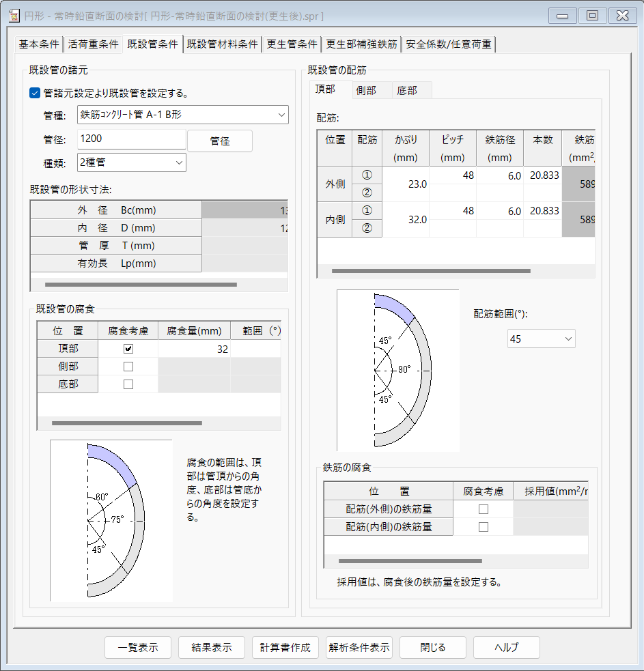The height and width of the screenshot is (671, 644).
Task: Click the 解析条件表示 button
Action: (359, 648)
